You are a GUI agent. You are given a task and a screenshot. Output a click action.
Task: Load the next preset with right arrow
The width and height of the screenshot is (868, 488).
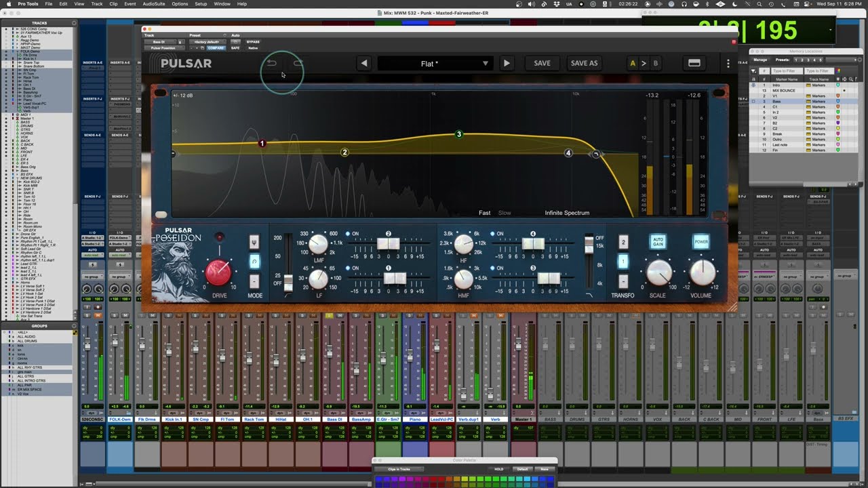click(x=507, y=64)
